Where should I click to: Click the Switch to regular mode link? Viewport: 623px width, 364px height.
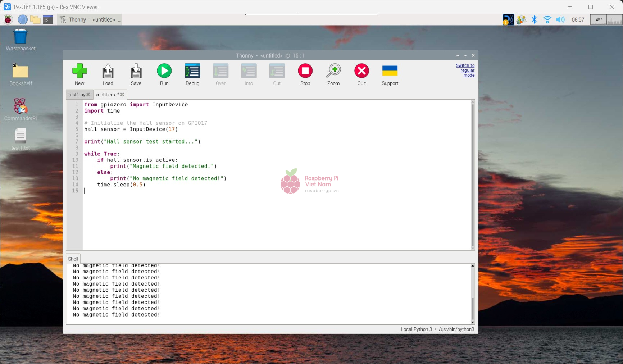tap(465, 70)
